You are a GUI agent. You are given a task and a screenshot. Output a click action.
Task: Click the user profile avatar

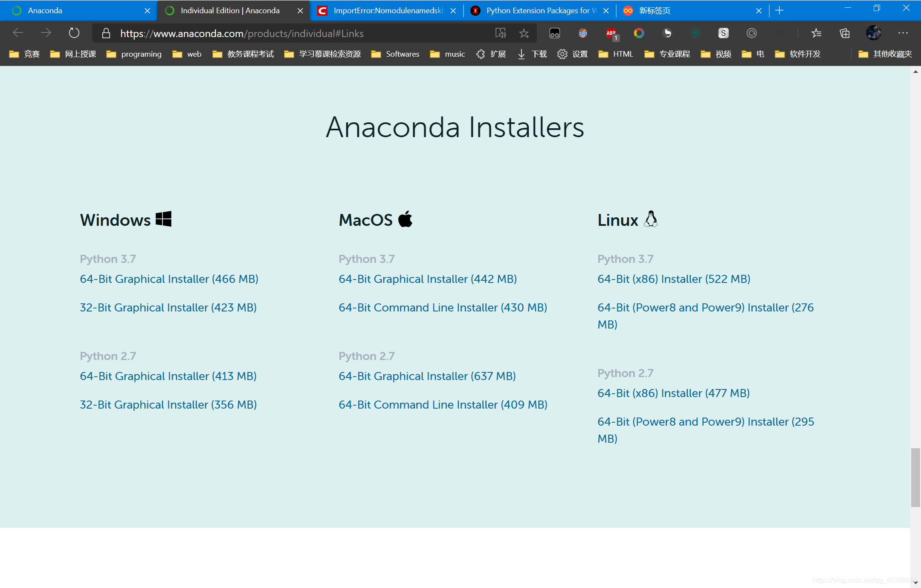tap(874, 33)
